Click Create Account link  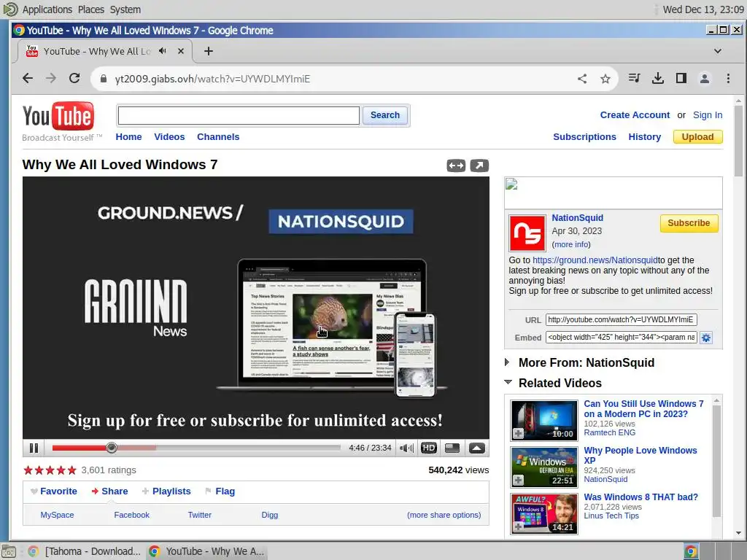[635, 114]
